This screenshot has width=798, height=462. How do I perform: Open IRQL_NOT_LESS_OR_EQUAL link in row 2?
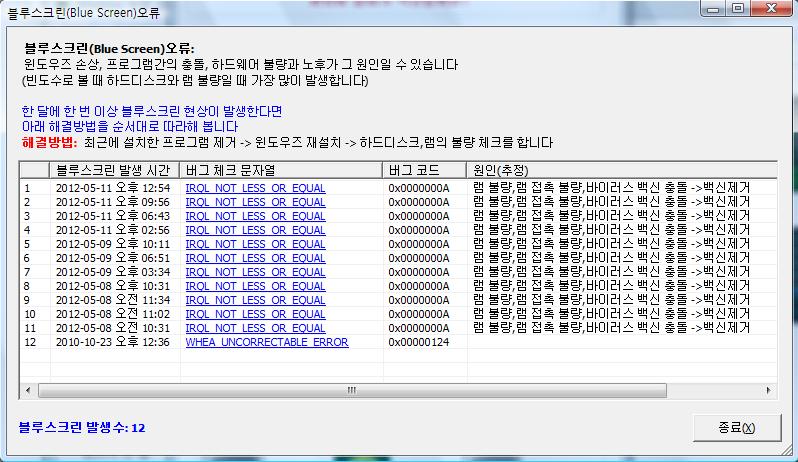coord(255,203)
